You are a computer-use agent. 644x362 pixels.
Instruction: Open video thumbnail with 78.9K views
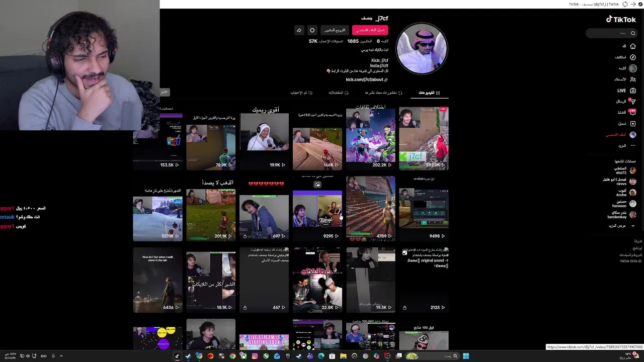(x=211, y=138)
